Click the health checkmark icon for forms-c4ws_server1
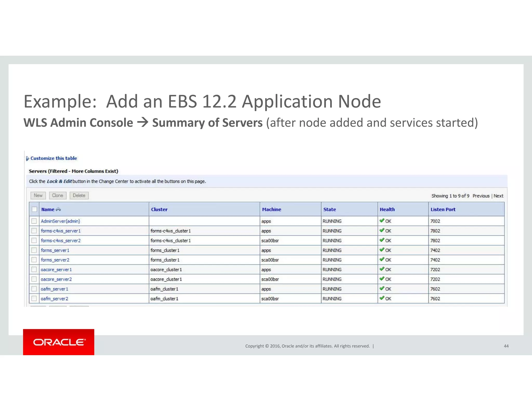The image size is (532, 411). pyautogui.click(x=382, y=230)
